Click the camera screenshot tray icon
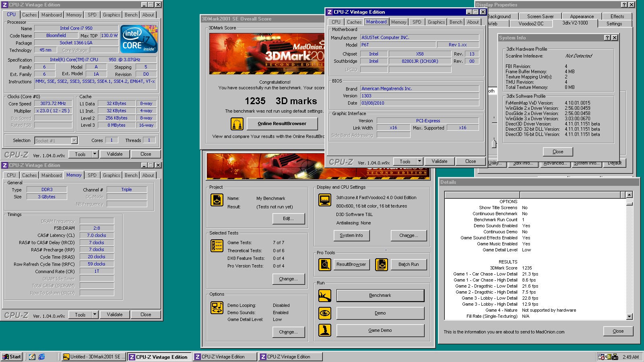644x362 pixels. point(615,357)
